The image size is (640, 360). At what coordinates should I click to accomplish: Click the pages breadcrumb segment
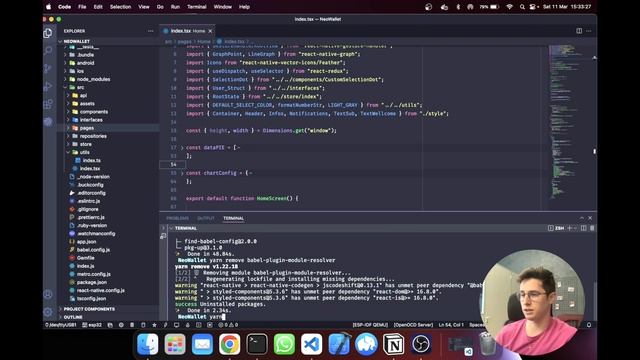[184, 42]
